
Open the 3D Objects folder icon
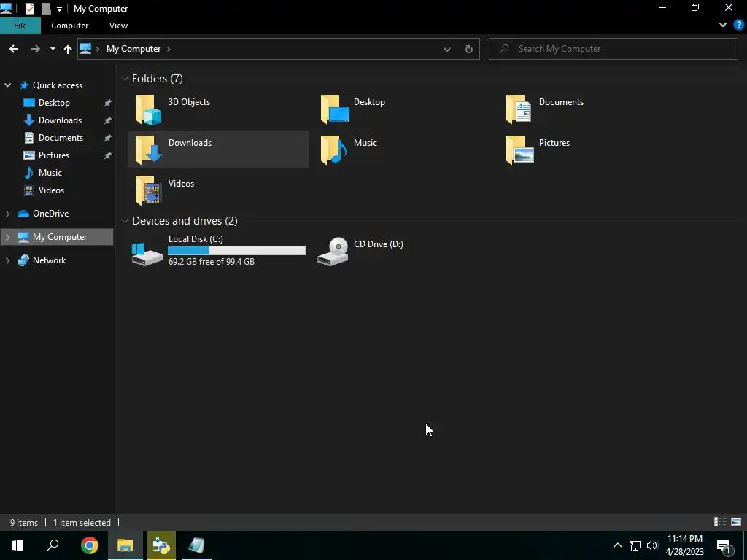pyautogui.click(x=149, y=109)
